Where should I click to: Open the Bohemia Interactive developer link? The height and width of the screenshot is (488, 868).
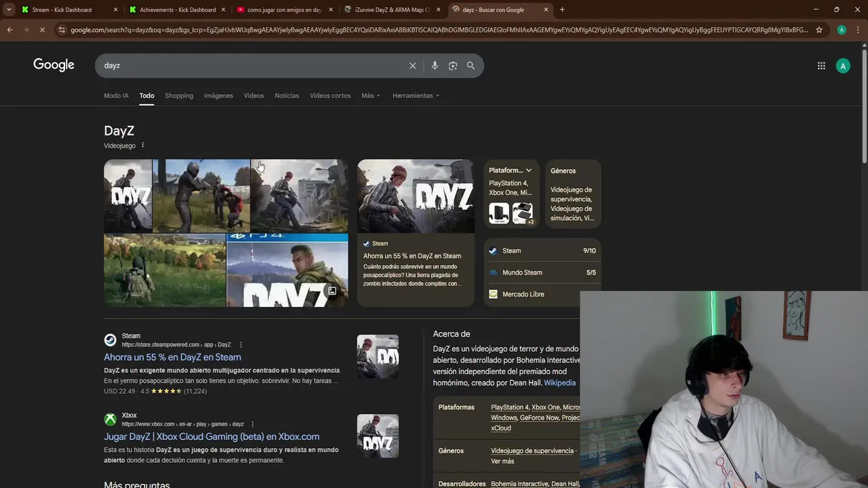[x=519, y=484]
